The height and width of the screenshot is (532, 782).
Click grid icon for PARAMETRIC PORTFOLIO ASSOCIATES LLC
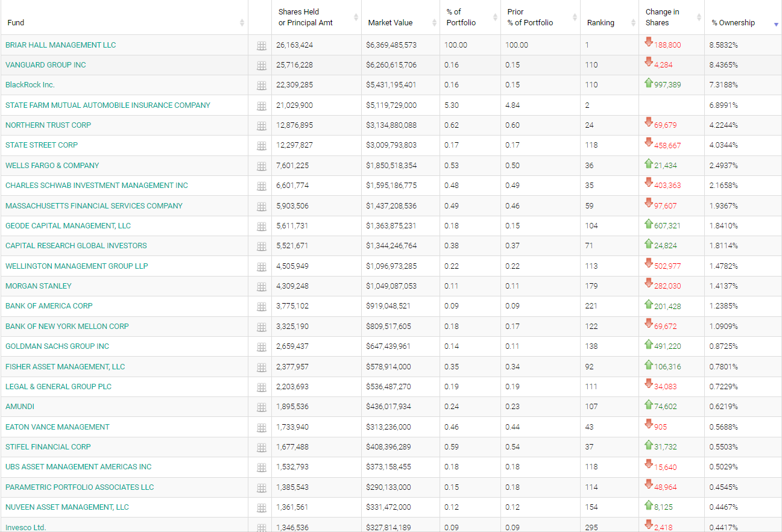coord(261,488)
